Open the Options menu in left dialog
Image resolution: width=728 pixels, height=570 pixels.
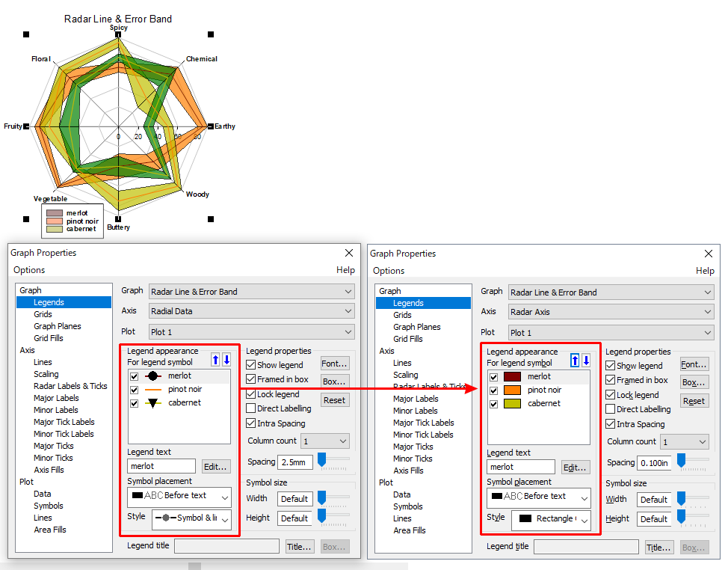(29, 270)
